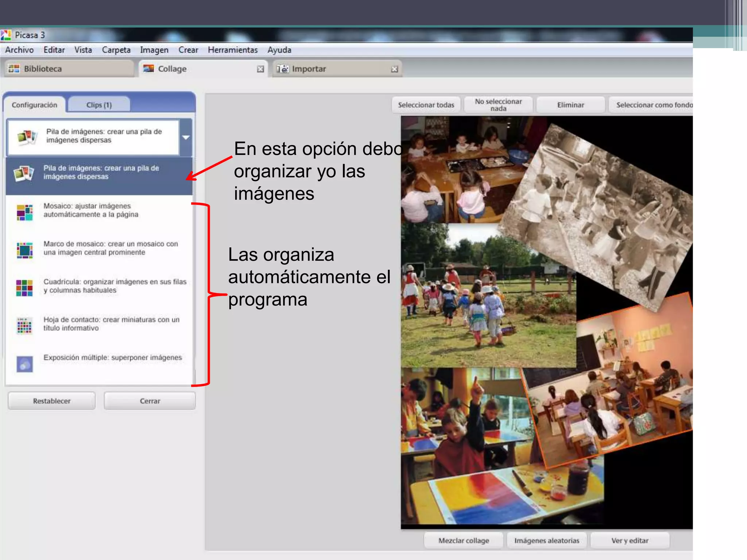This screenshot has height=560, width=747.
Task: Click the highlighted Pila de imágenes icon
Action: (x=24, y=174)
